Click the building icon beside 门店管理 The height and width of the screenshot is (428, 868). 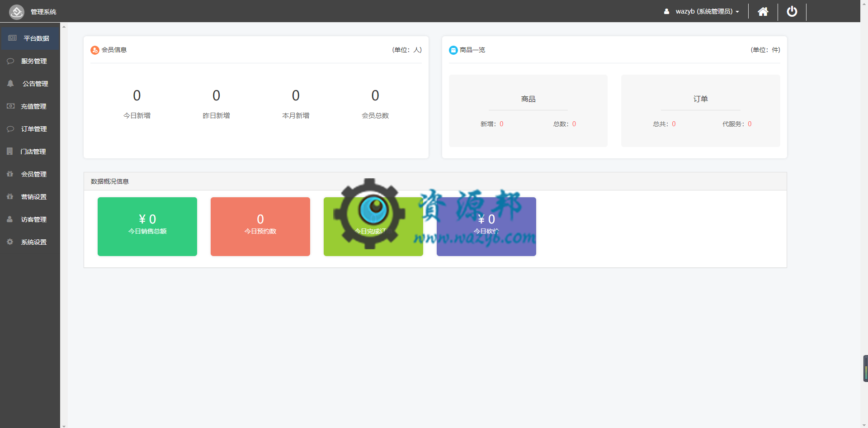tap(9, 151)
